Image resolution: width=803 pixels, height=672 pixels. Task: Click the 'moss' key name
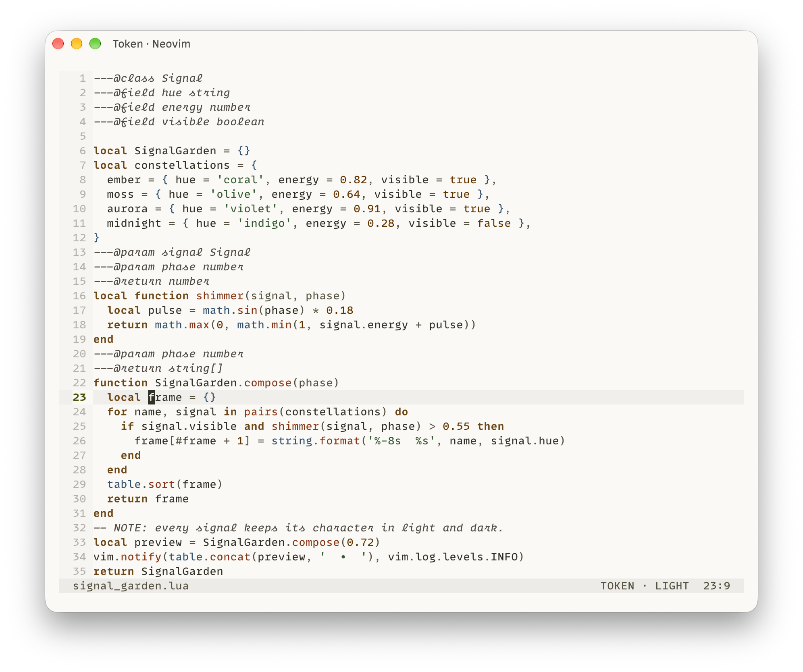click(121, 194)
